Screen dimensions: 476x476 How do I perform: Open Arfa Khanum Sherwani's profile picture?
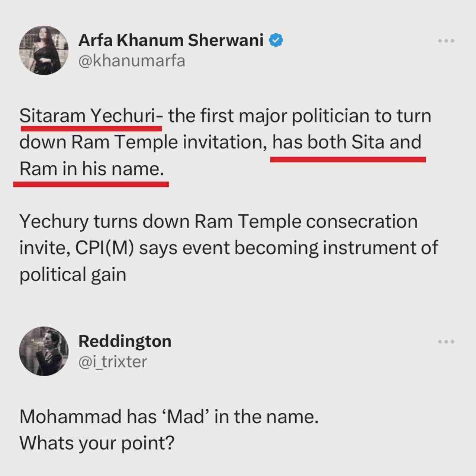(x=44, y=50)
